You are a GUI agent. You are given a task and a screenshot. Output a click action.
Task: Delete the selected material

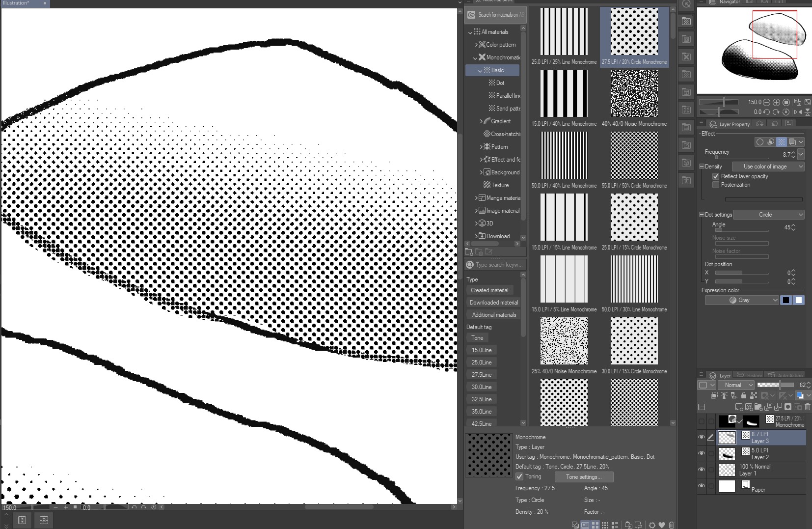(672, 525)
